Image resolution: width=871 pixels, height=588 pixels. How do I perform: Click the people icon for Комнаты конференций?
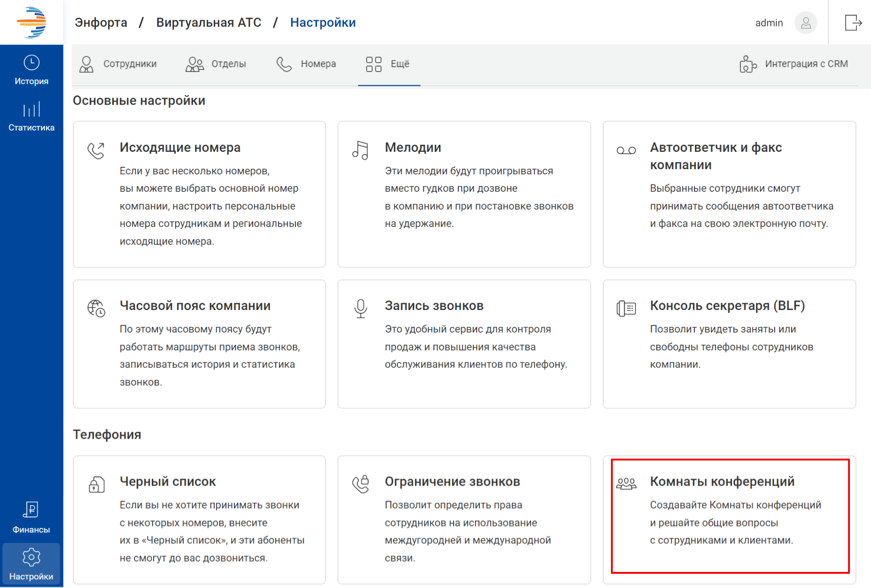click(x=626, y=483)
